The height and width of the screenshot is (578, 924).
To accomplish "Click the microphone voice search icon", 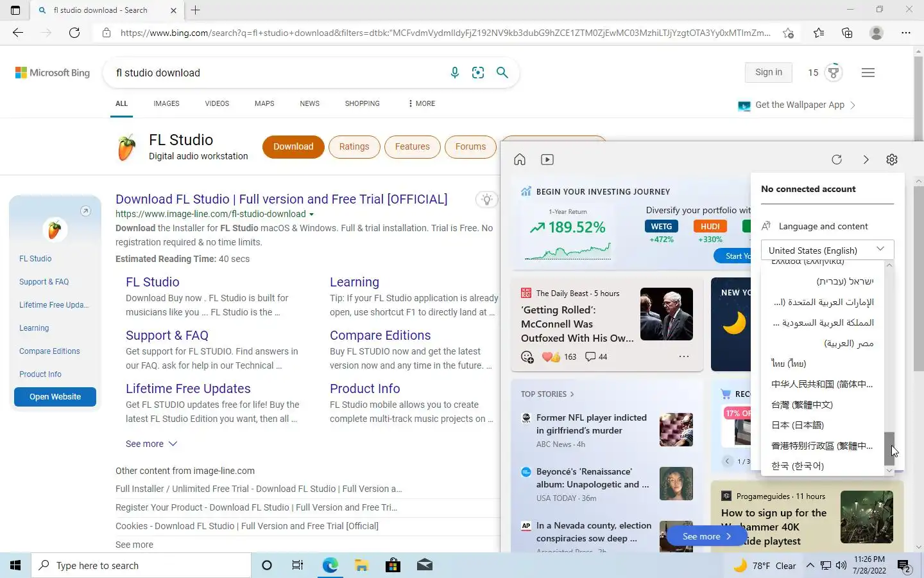I will click(x=454, y=73).
